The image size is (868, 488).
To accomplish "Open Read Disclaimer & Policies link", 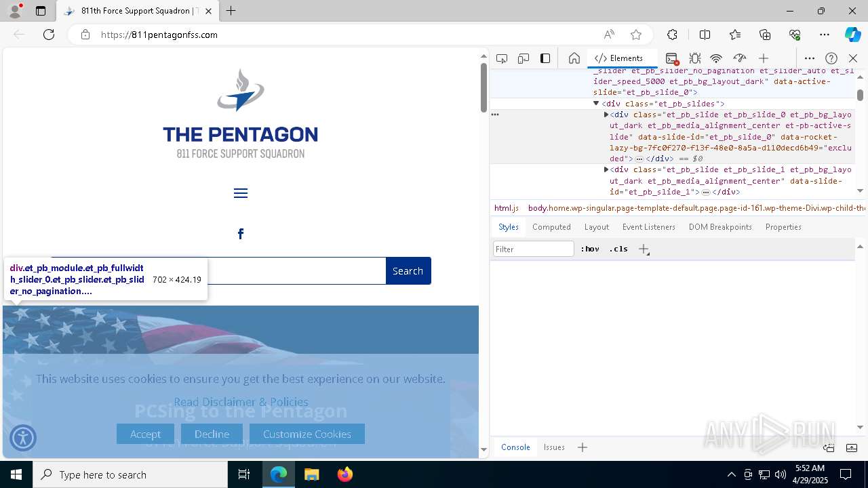I will (241, 402).
